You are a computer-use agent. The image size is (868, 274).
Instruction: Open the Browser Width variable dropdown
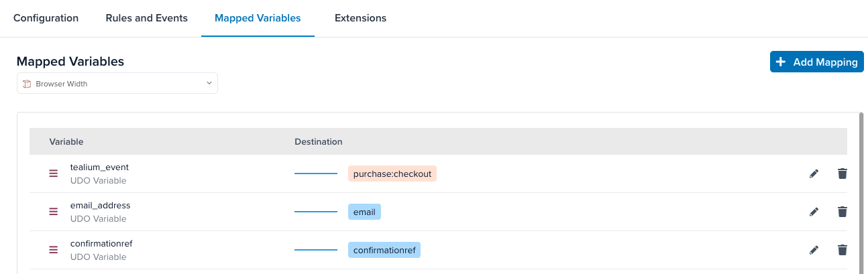coord(117,84)
